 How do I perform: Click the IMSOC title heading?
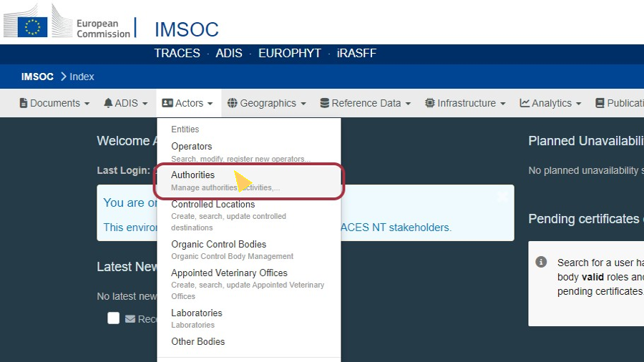pos(187,29)
